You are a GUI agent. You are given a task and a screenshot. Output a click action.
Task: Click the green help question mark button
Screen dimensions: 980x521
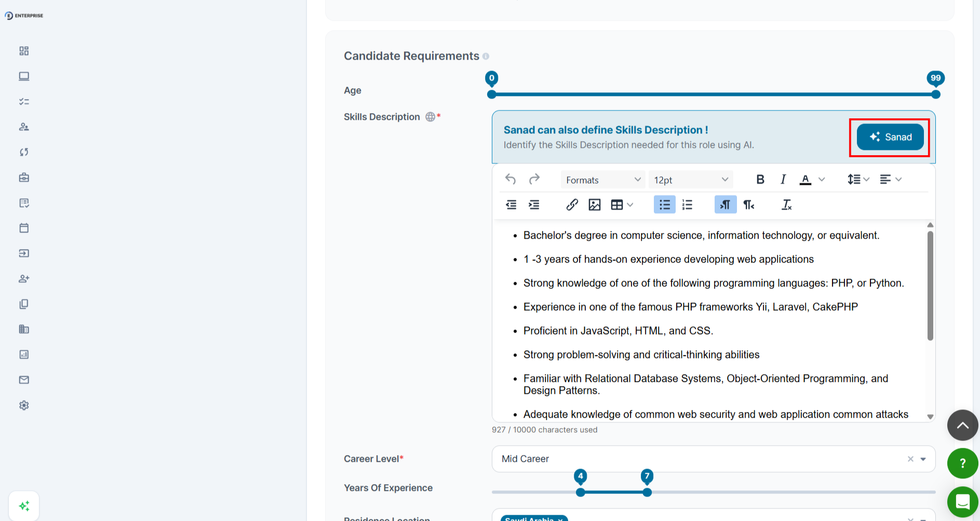pyautogui.click(x=962, y=463)
